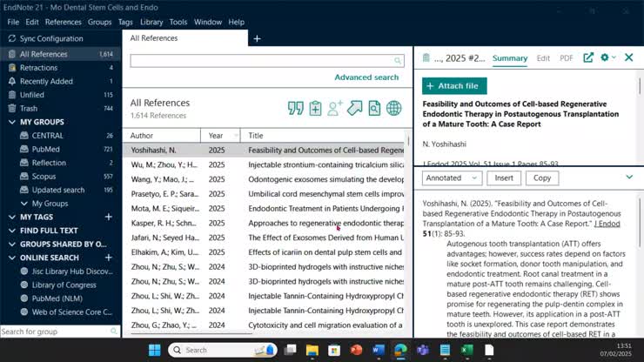Select the Scopus group
This screenshot has height=362, width=644.
pyautogui.click(x=61, y=176)
